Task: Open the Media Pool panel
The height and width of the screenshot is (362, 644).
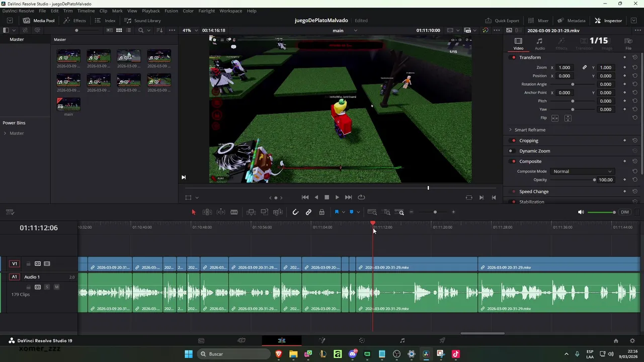Action: [39, 21]
